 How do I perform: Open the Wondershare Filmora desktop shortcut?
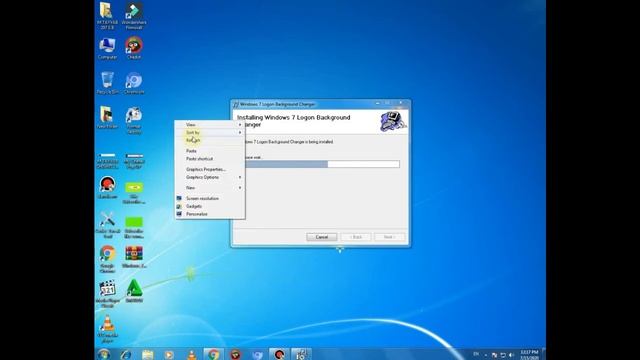[134, 16]
